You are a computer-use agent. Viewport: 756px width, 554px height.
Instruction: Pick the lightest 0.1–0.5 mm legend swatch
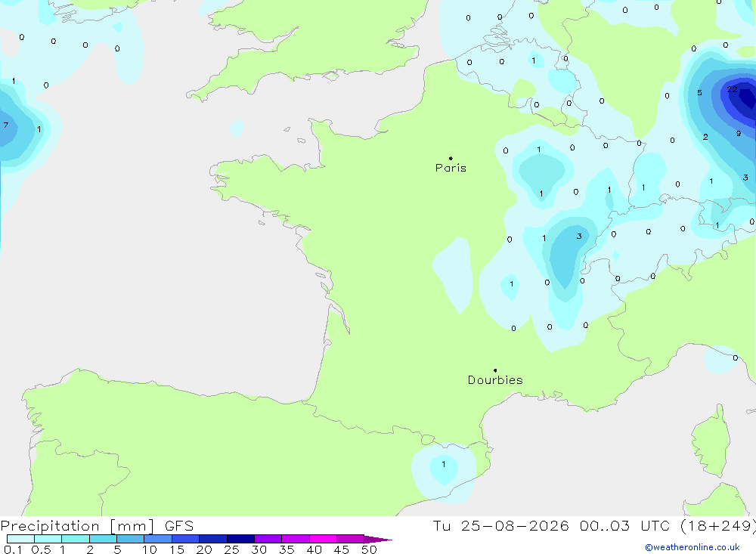click(20, 539)
